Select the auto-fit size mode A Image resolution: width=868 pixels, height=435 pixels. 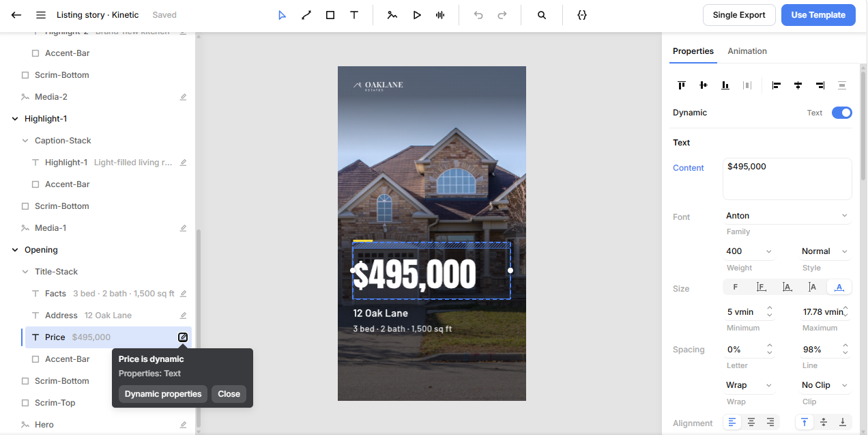click(839, 287)
